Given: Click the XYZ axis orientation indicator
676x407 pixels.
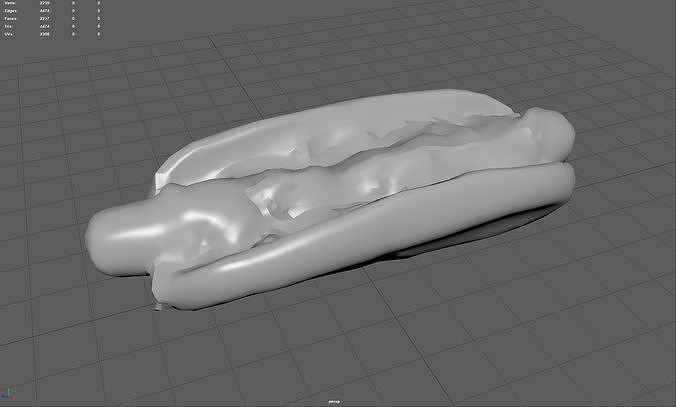Looking at the screenshot, I should 7,393.
